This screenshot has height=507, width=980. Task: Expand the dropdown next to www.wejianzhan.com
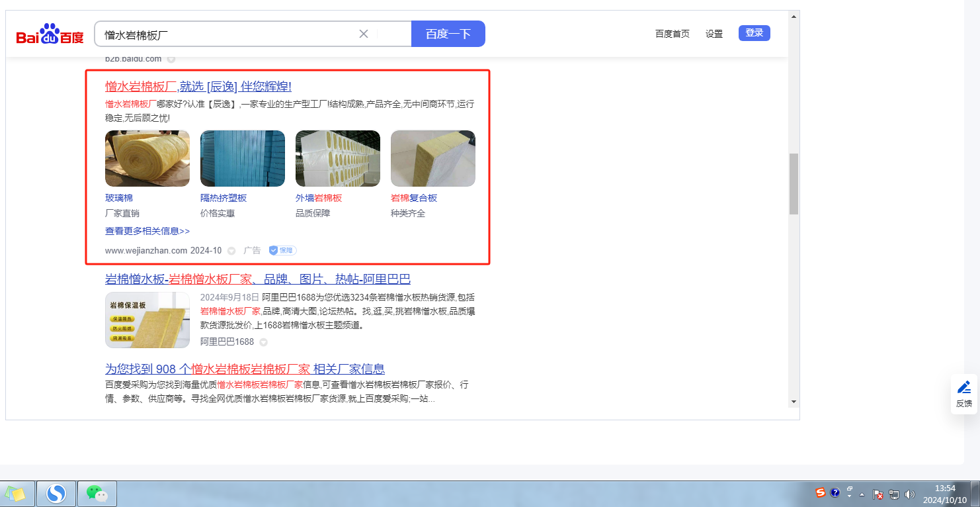tap(231, 251)
